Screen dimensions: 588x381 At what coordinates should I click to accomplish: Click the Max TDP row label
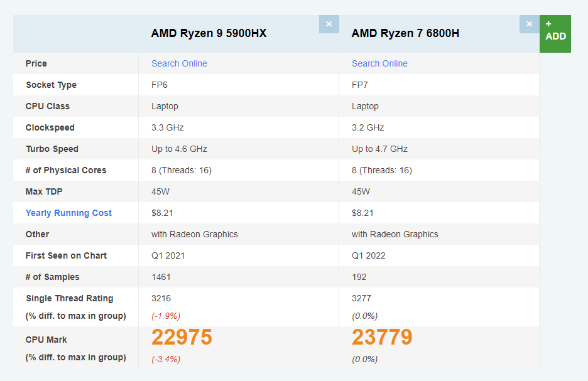pyautogui.click(x=44, y=191)
